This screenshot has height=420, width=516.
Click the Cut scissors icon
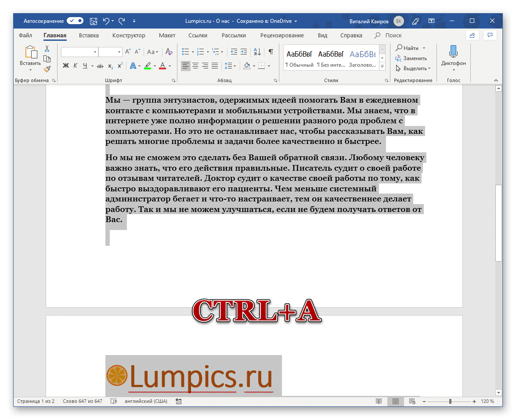click(47, 49)
